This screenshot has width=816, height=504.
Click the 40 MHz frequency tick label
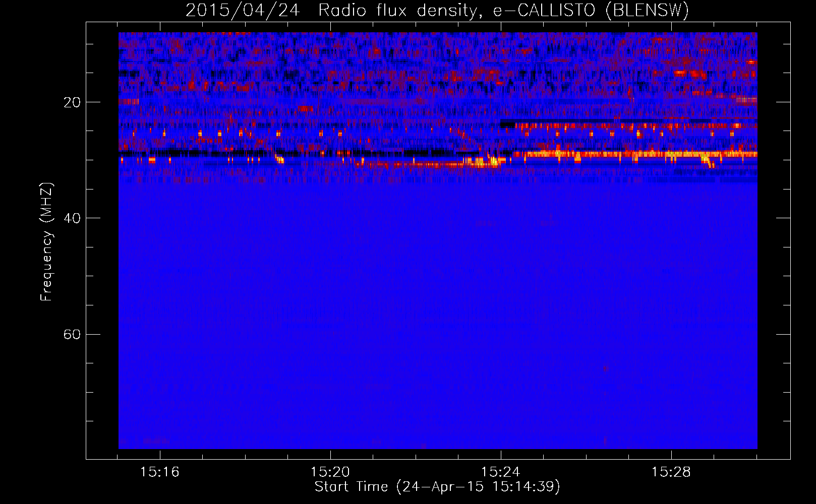point(72,218)
